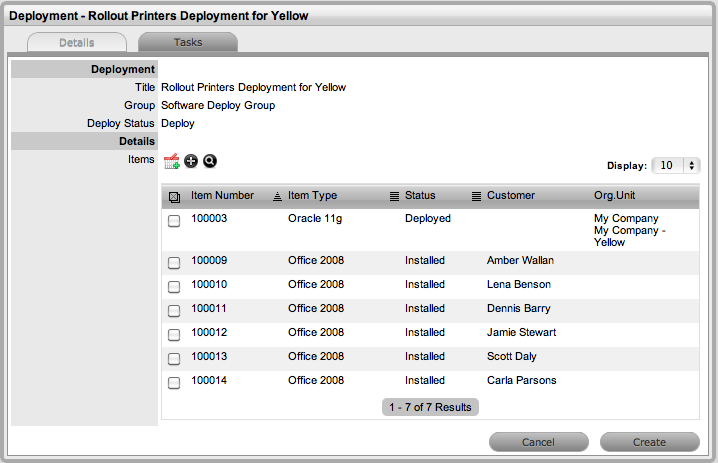This screenshot has height=463, width=718.
Task: Tick the checkbox for item 100010
Action: point(174,286)
